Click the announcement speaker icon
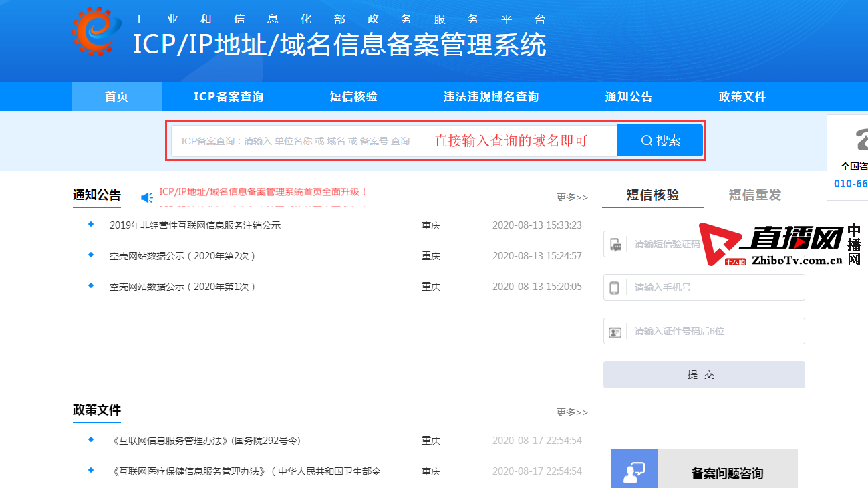Image resolution: width=868 pixels, height=488 pixels. pyautogui.click(x=146, y=197)
